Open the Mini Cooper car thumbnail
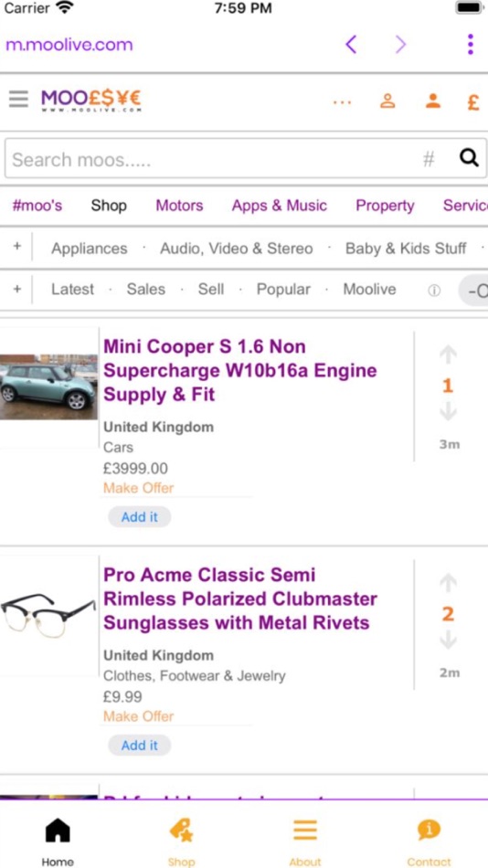 (48, 387)
